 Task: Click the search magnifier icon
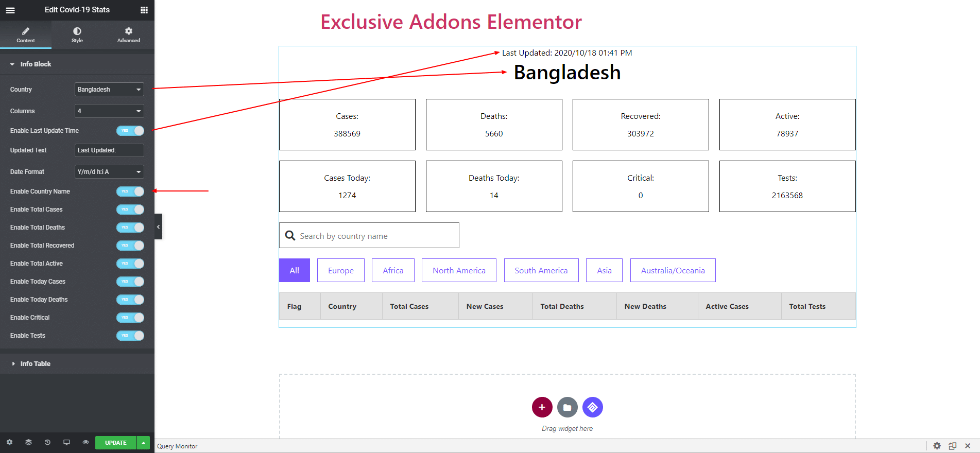click(x=290, y=235)
